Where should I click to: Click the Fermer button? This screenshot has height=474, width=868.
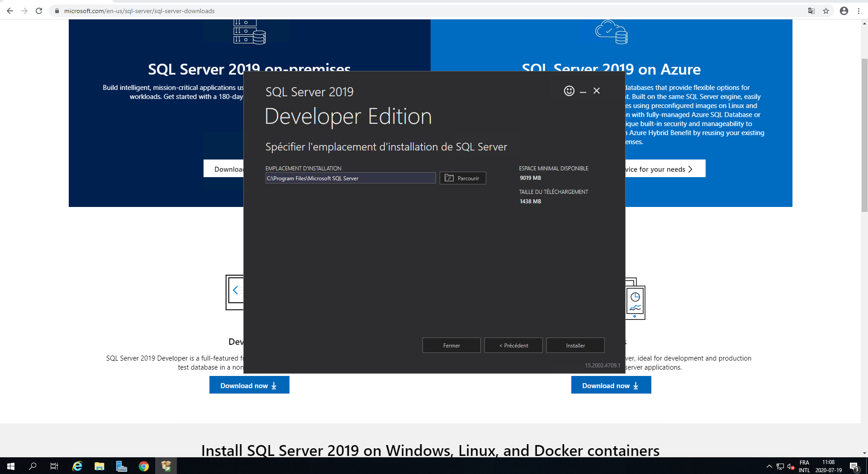pos(451,345)
